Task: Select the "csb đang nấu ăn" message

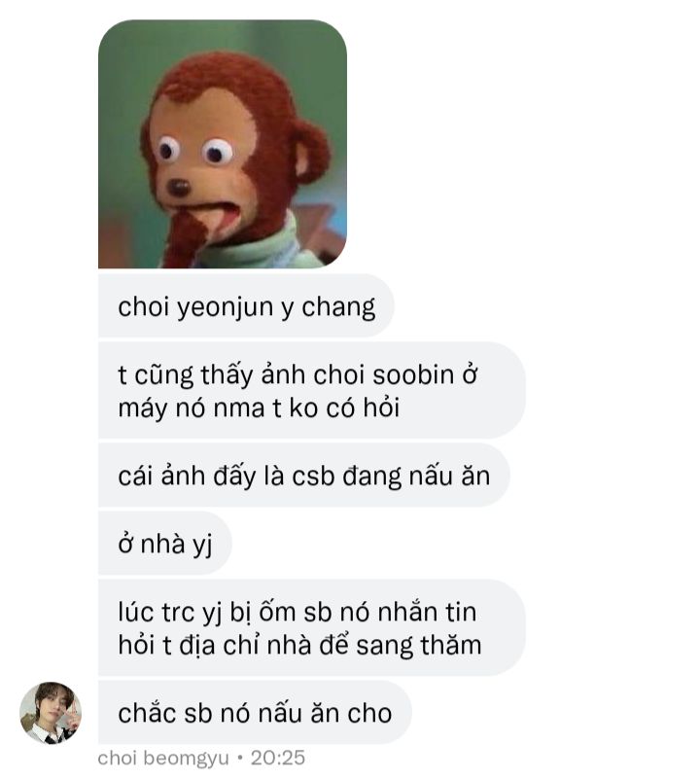Action: (x=303, y=475)
